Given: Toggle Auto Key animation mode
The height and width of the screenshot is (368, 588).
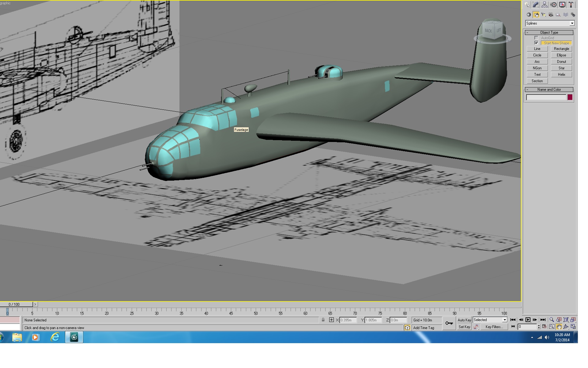Looking at the screenshot, I should click(x=464, y=320).
